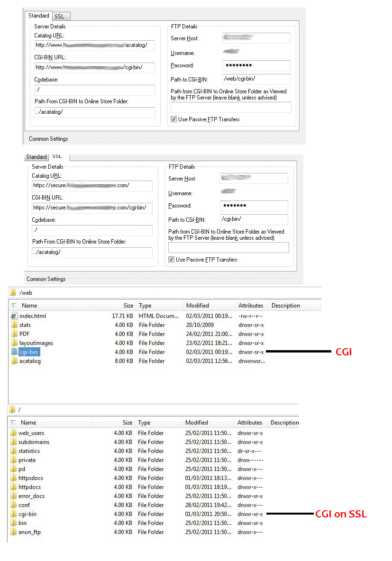
Task: Click the Attributes column header in root listing
Action: (x=250, y=423)
